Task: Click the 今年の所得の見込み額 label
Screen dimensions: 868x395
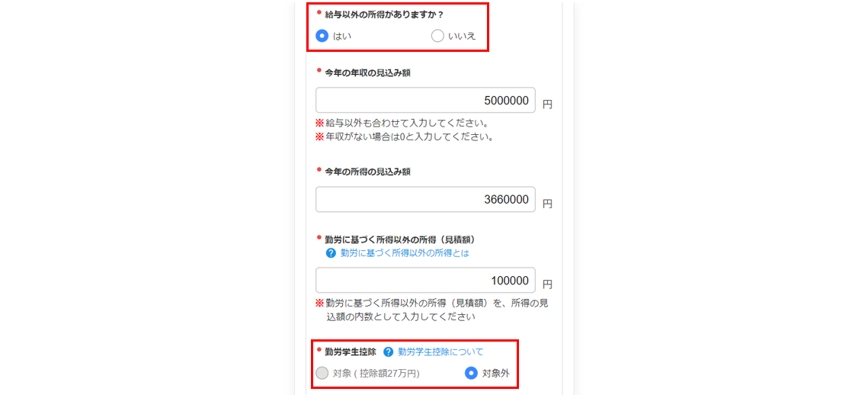Action: tap(367, 172)
